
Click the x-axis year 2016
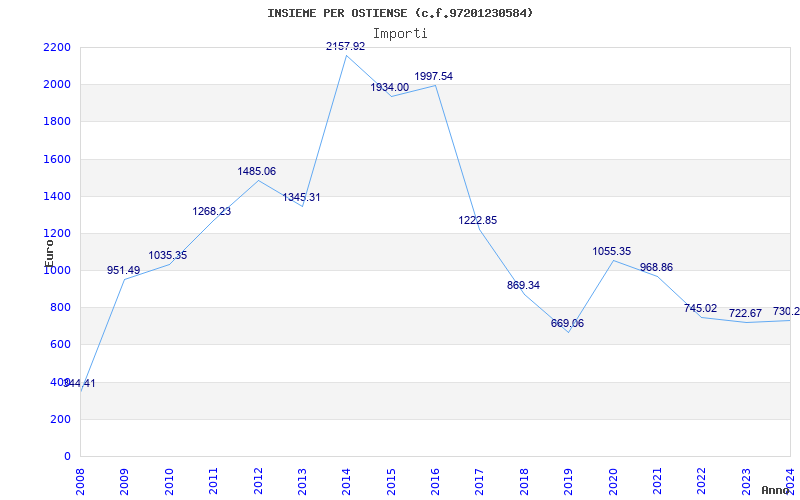point(435,481)
